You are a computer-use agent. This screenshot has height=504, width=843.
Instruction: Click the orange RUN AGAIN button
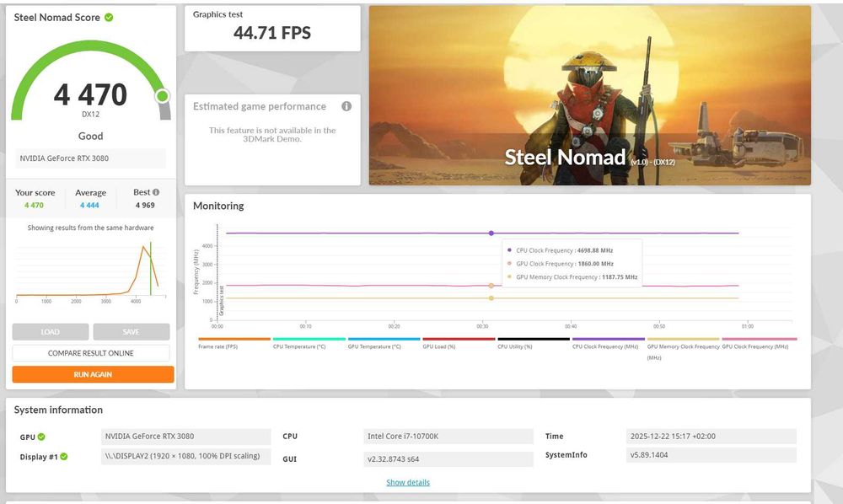pyautogui.click(x=93, y=374)
